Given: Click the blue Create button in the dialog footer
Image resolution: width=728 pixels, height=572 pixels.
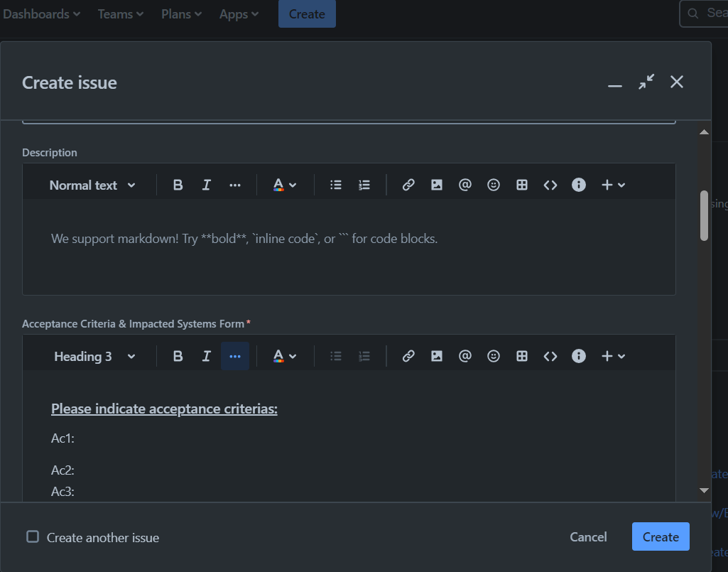Looking at the screenshot, I should point(661,536).
